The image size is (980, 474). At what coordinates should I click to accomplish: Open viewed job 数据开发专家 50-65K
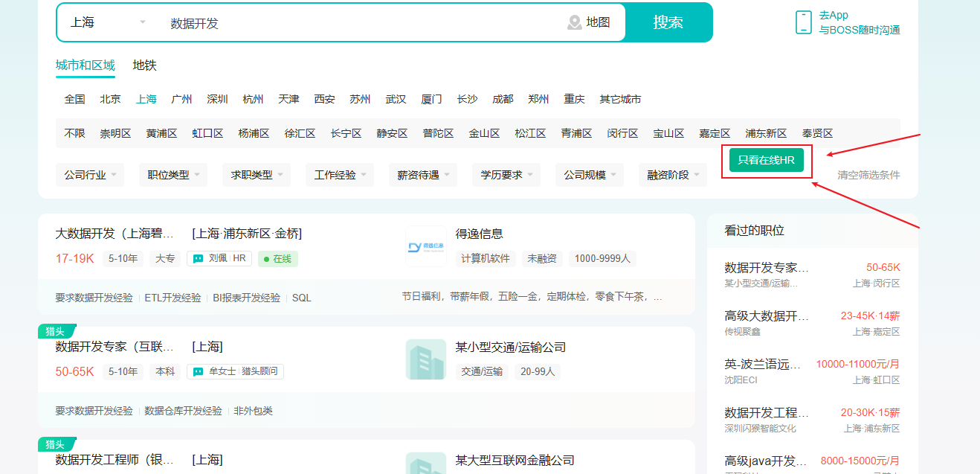(813, 274)
